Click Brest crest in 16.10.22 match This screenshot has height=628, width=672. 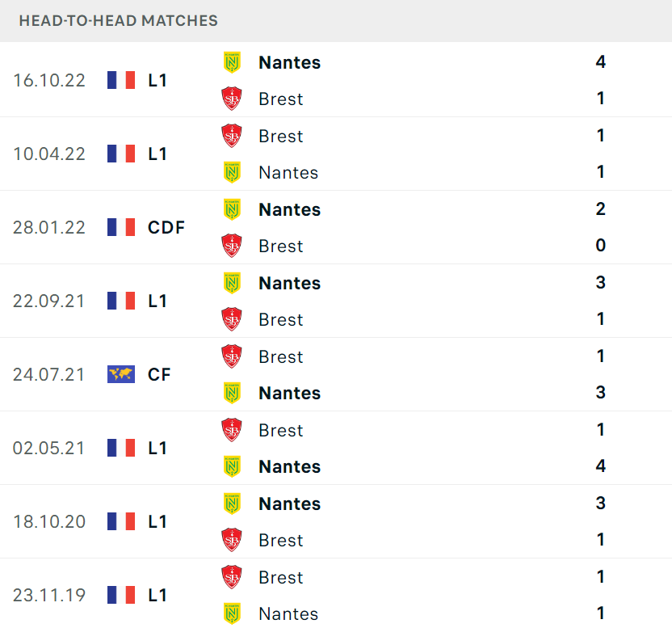(232, 99)
